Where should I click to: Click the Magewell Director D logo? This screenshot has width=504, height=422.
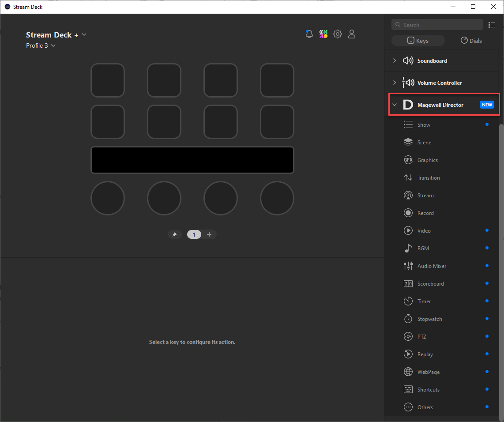tap(408, 105)
